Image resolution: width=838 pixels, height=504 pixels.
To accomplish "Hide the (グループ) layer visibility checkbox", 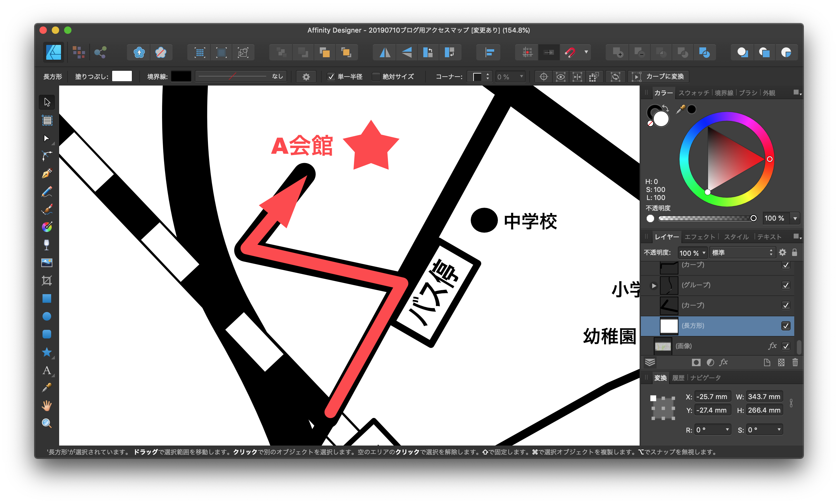I will pos(786,285).
